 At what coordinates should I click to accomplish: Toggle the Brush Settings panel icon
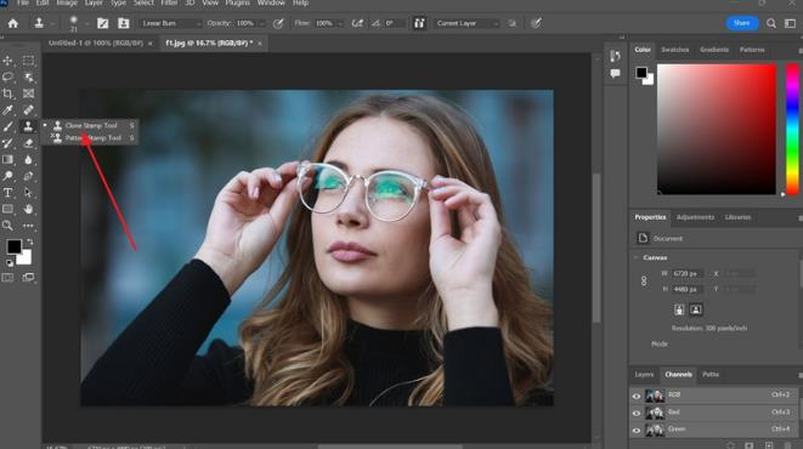click(x=102, y=24)
